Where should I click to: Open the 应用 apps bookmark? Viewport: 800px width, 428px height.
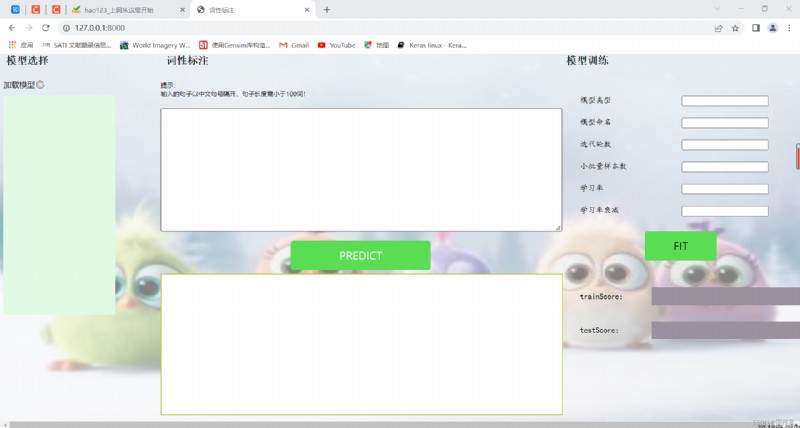[21, 45]
